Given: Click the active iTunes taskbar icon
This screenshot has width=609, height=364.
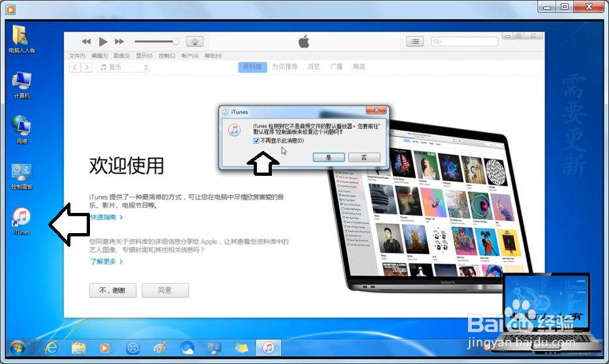Looking at the screenshot, I should point(268,348).
